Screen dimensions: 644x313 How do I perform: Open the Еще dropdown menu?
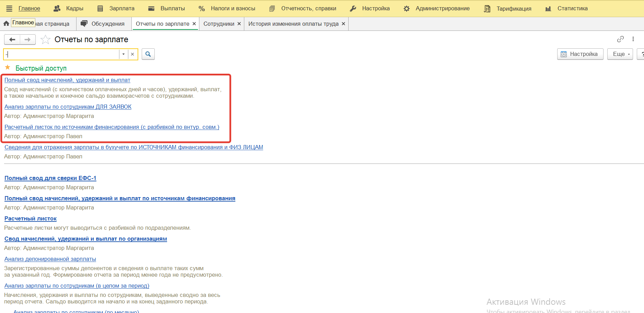pyautogui.click(x=620, y=54)
